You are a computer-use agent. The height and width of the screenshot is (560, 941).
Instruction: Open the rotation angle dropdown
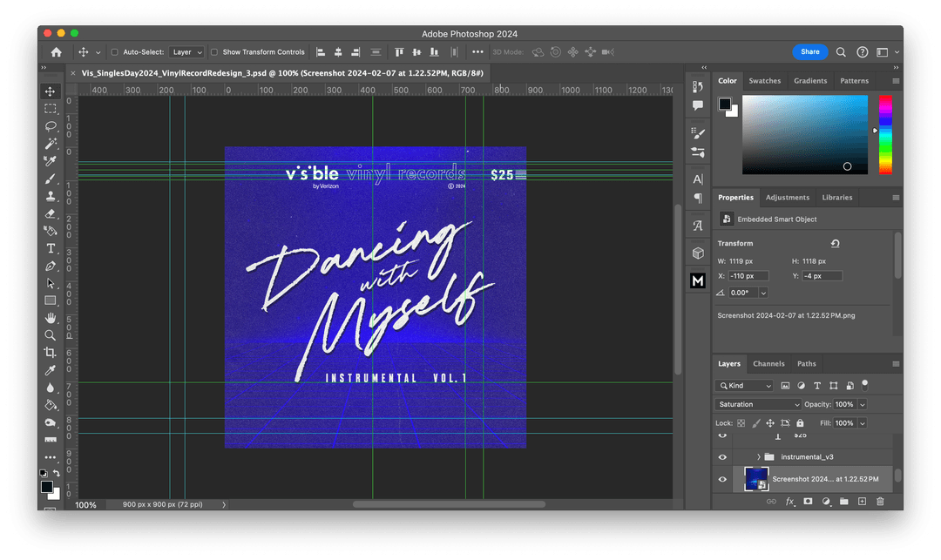pos(763,293)
